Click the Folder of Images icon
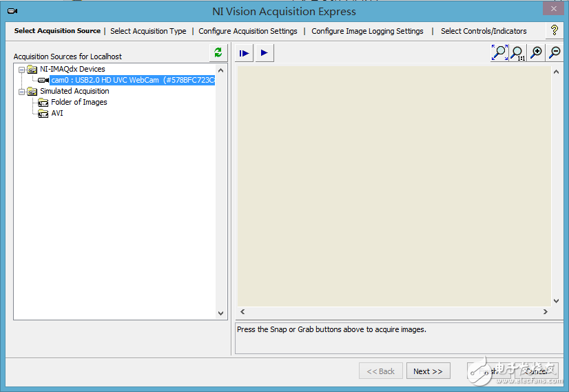The height and width of the screenshot is (392, 569). [43, 103]
